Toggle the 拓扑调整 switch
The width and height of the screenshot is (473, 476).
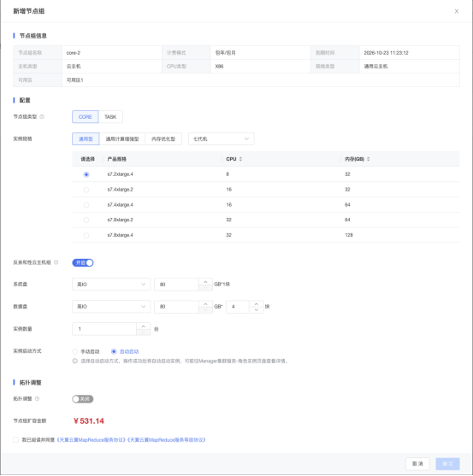pyautogui.click(x=83, y=399)
